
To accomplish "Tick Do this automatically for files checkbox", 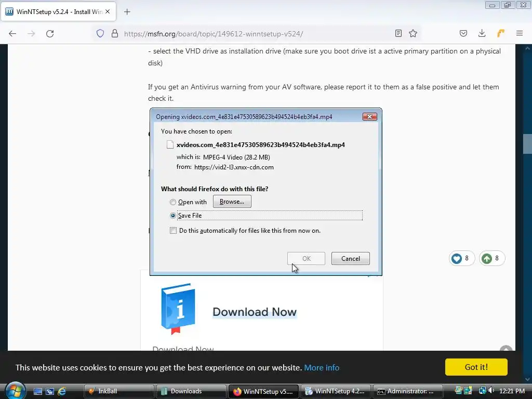I will point(173,231).
